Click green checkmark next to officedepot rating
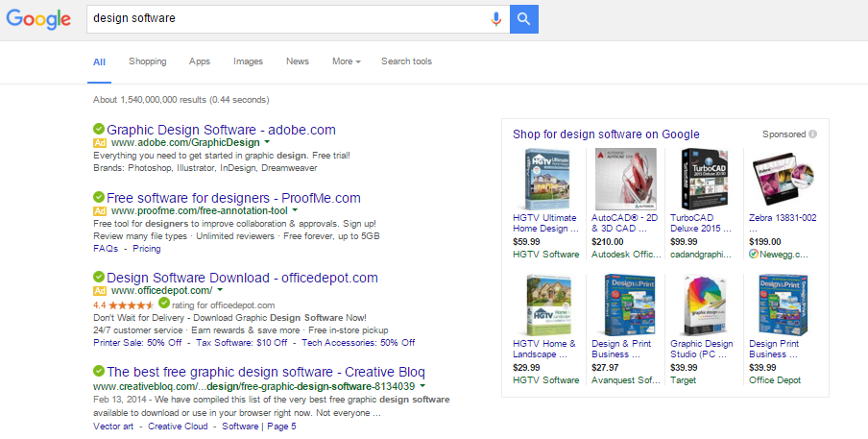868x439 pixels. point(164,304)
